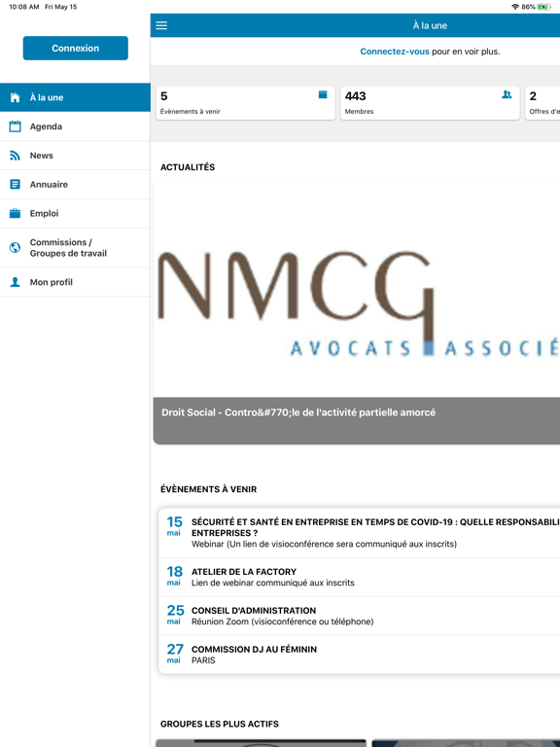Select the À la une menu item
The image size is (560, 747).
[x=75, y=97]
